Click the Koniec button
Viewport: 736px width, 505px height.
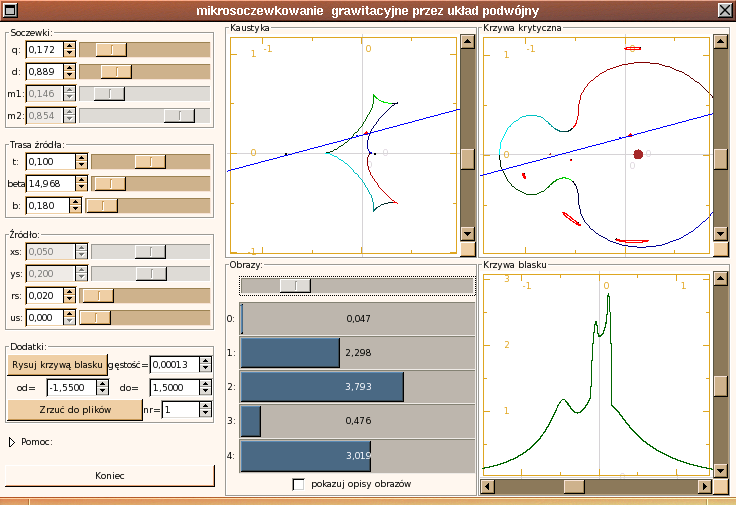click(110, 475)
